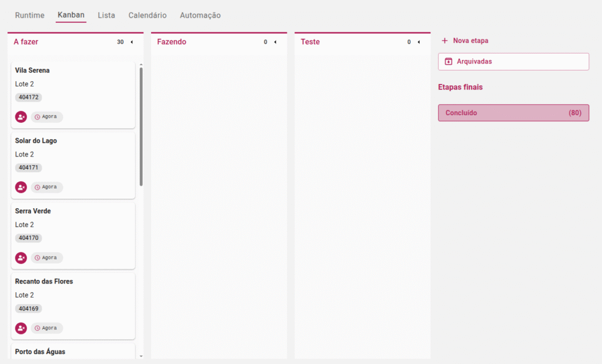Collapse the Teste column with its arrow
Image resolution: width=602 pixels, height=364 pixels.
[x=419, y=42]
